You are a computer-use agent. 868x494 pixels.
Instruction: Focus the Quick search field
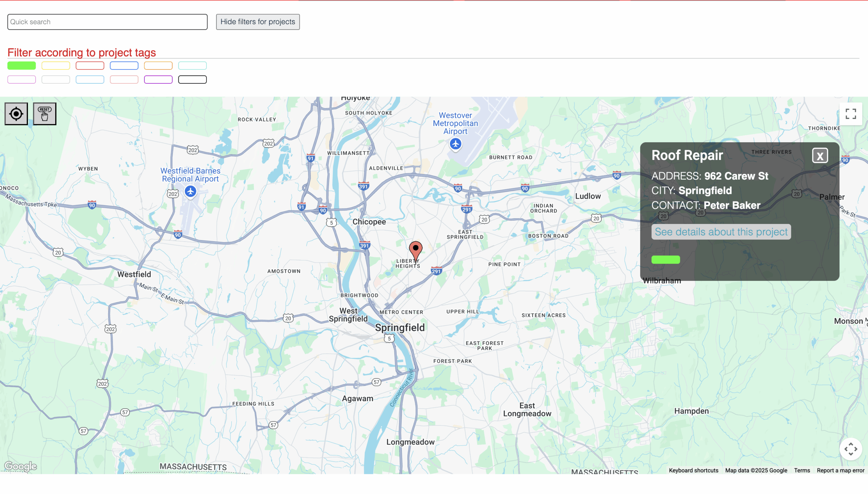[107, 22]
